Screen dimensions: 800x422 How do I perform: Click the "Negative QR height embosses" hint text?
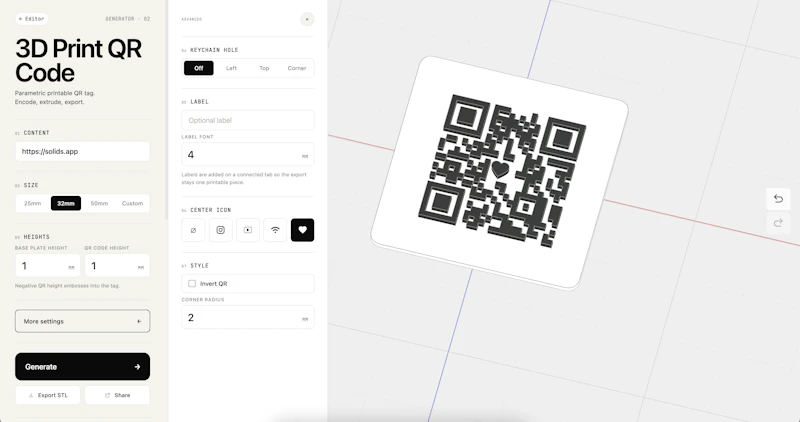[67, 286]
